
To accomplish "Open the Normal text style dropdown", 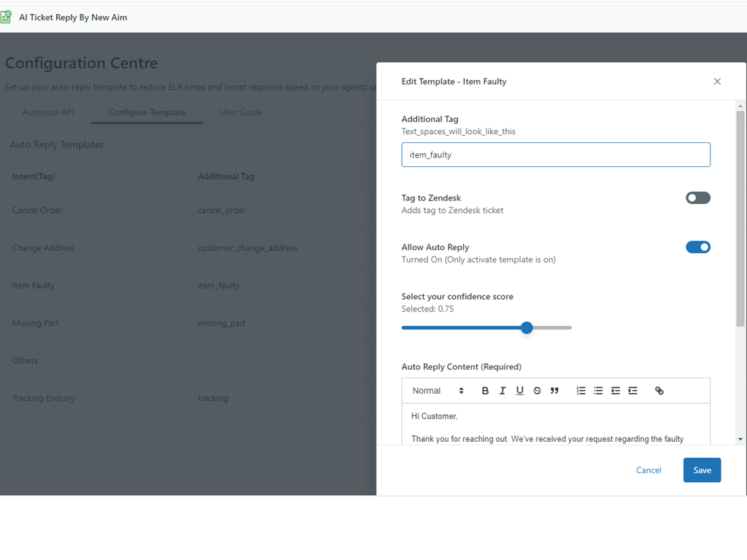I will [438, 391].
